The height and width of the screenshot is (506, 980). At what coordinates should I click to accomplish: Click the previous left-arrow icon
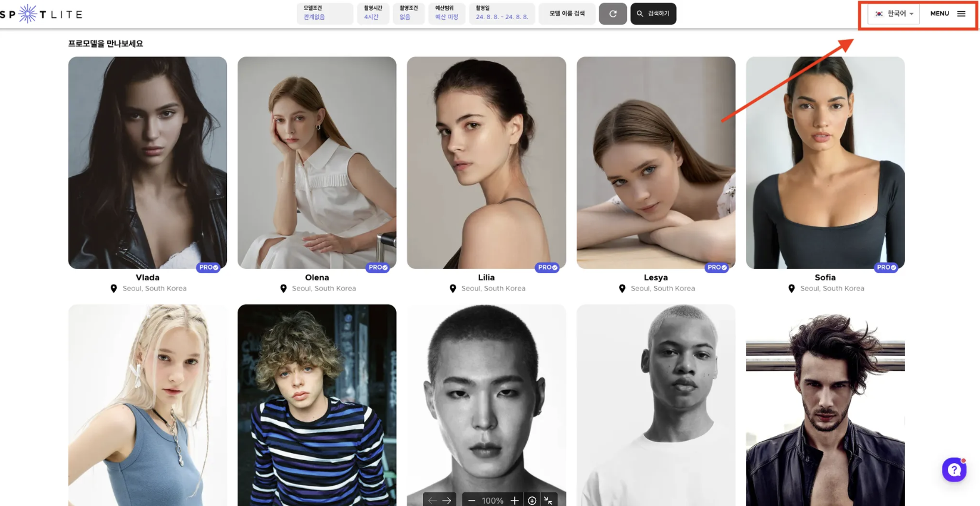pos(433,501)
